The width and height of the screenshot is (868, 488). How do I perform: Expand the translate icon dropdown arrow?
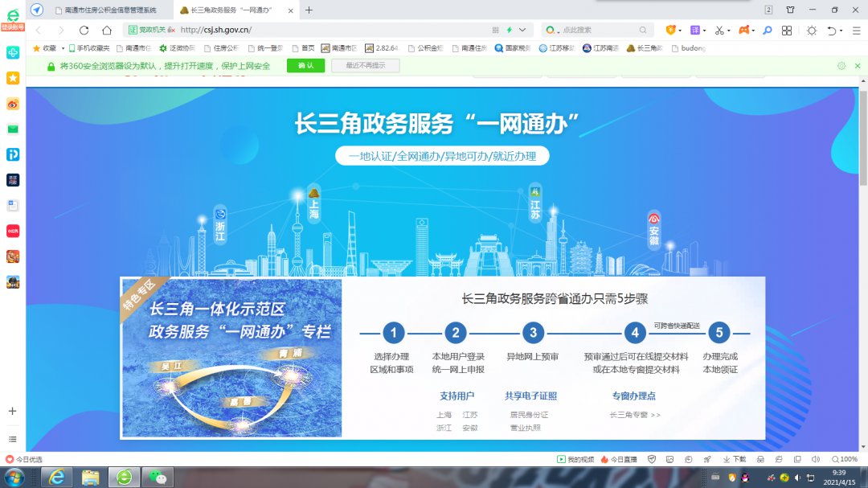click(x=704, y=31)
